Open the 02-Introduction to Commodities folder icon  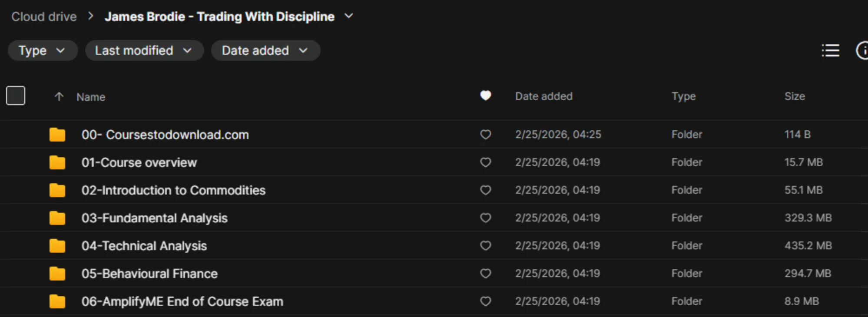pos(57,190)
